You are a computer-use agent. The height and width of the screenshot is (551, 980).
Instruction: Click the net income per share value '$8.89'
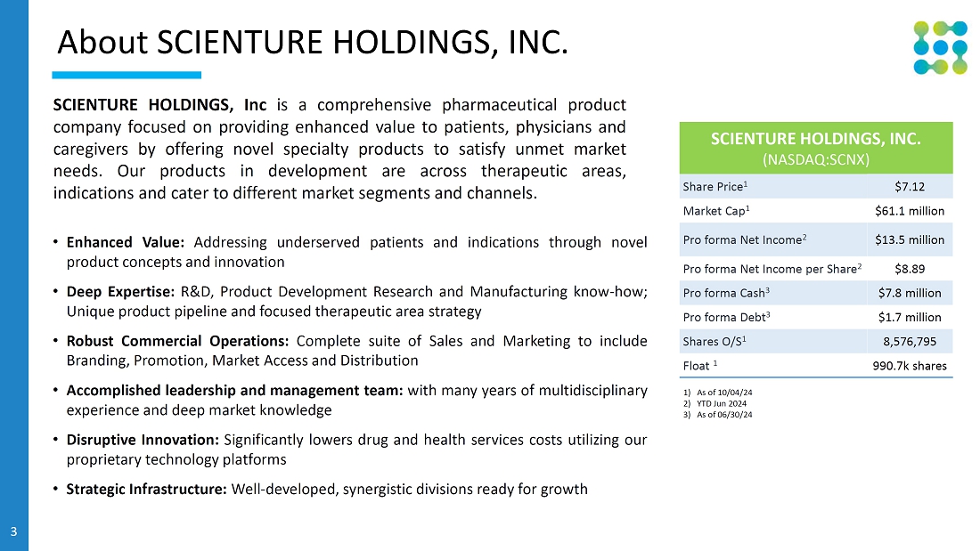909,268
